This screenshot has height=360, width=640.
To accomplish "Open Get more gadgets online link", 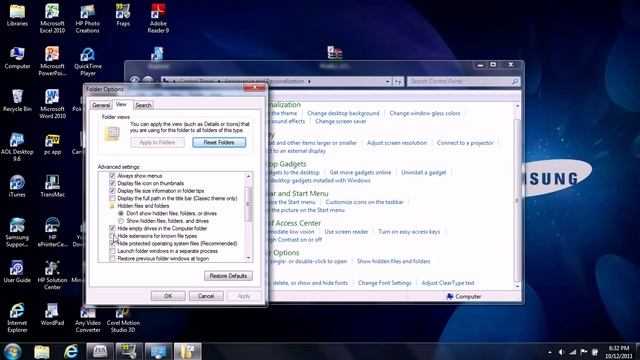I will pyautogui.click(x=360, y=173).
